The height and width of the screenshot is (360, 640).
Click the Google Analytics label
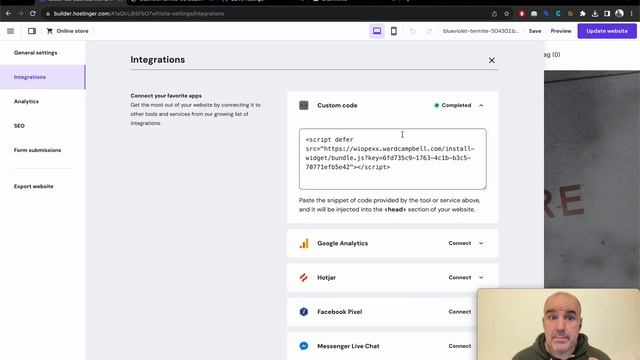(x=342, y=243)
